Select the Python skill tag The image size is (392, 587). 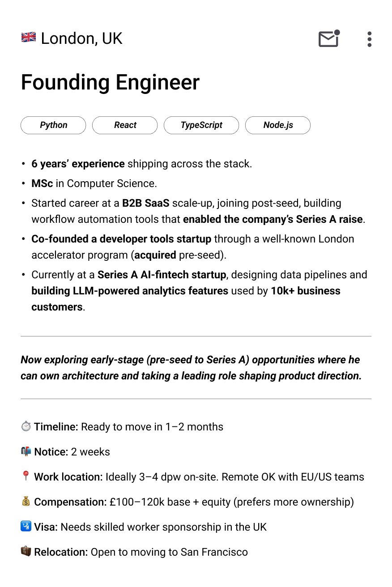click(x=53, y=125)
